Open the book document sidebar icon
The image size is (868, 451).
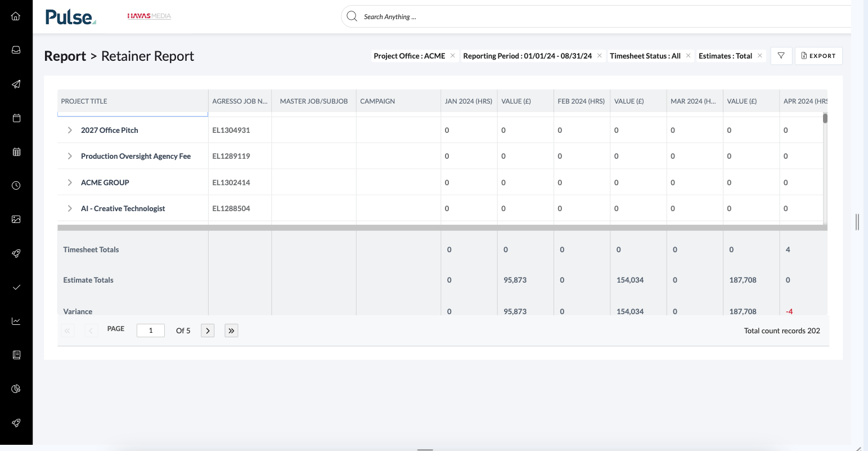(x=16, y=355)
